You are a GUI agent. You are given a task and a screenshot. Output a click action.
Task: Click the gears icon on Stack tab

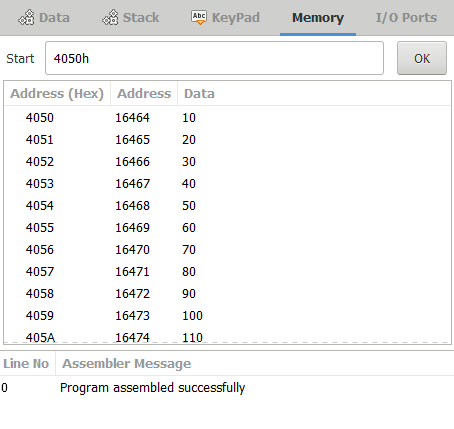[110, 17]
